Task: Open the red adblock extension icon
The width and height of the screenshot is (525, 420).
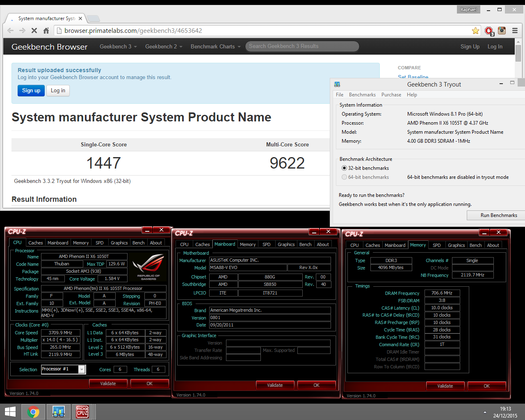Action: pos(489,31)
